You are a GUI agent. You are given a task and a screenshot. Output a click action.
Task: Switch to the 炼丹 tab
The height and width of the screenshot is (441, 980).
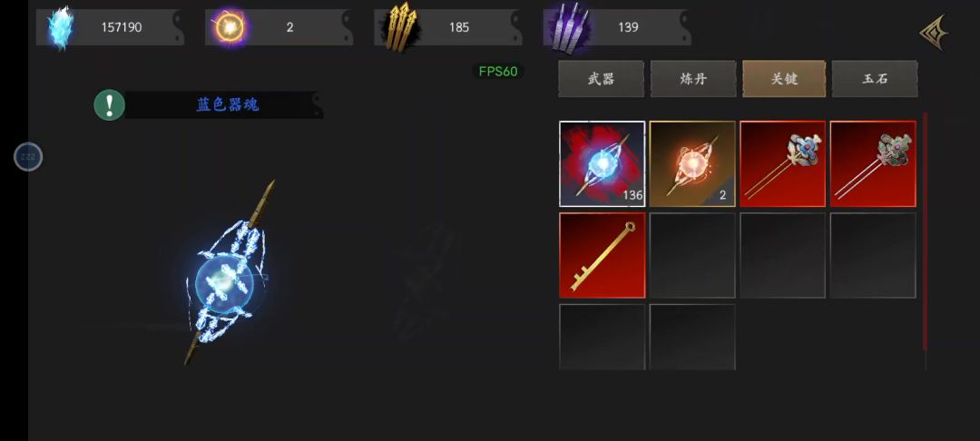pyautogui.click(x=693, y=79)
